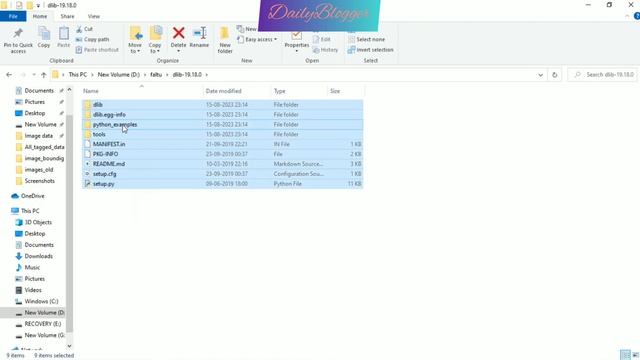Click This PC in address breadcrumb
Image resolution: width=640 pixels, height=360 pixels.
(x=78, y=75)
